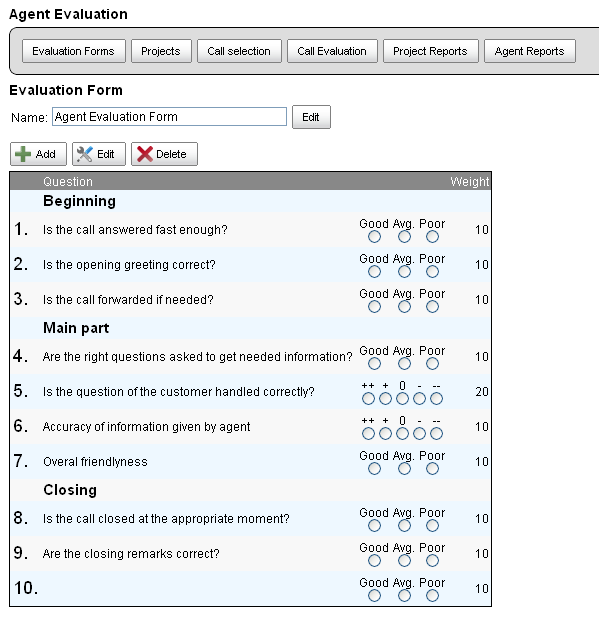This screenshot has height=642, width=599.
Task: Select 'Are the right questions asked' row
Action: (x=250, y=357)
